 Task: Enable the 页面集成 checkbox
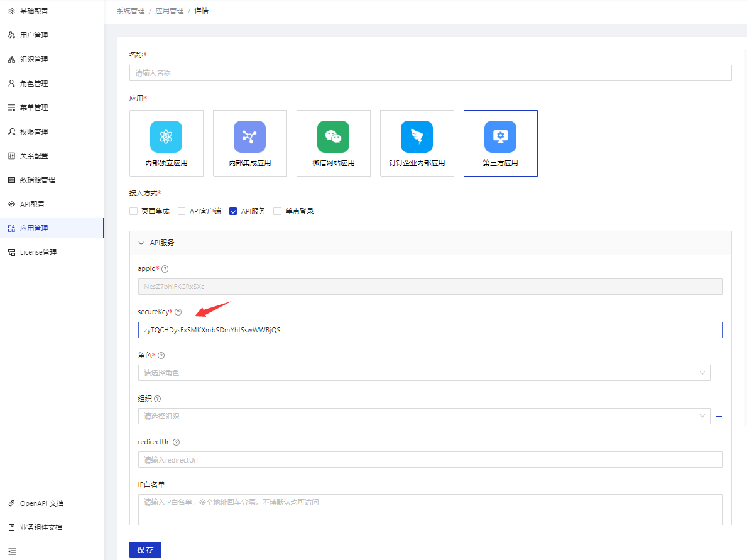[x=133, y=212]
